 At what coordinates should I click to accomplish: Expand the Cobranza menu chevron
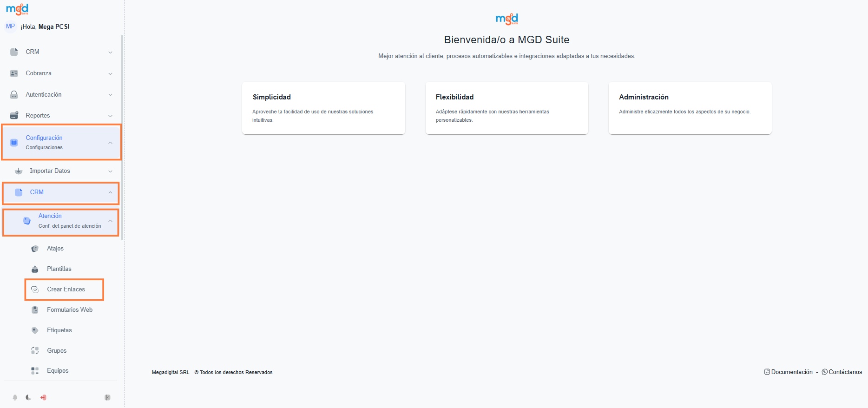[110, 73]
